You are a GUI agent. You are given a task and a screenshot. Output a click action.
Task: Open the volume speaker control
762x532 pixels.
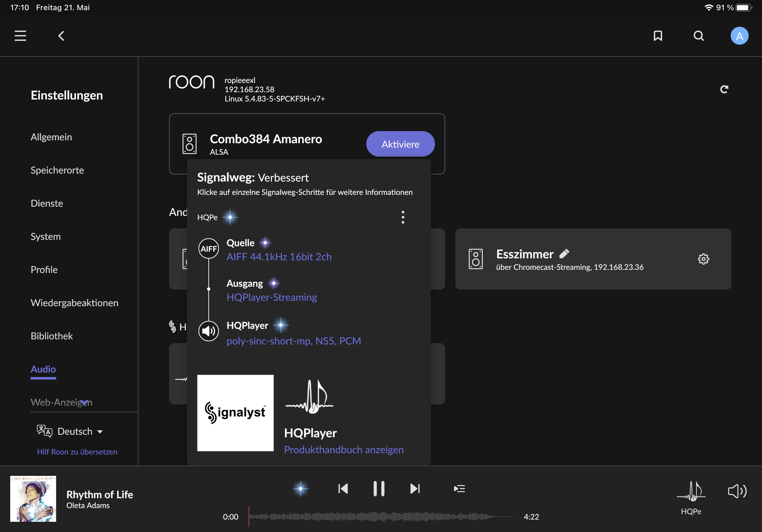(737, 491)
